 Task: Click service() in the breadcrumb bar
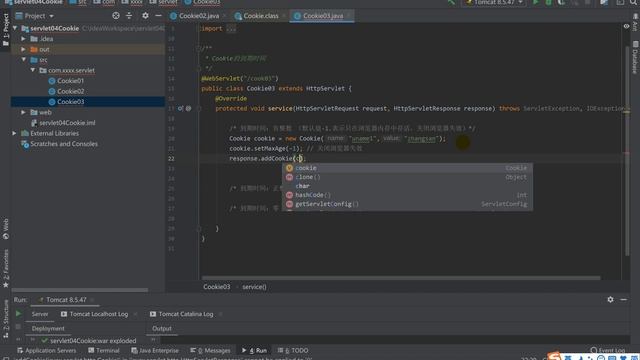coord(254,287)
